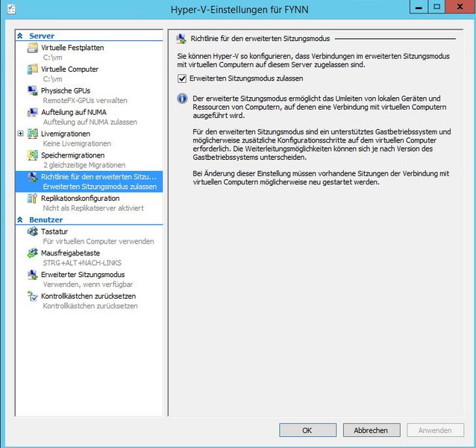
Task: Click the Virtuelle Computer folder icon
Action: 33,69
